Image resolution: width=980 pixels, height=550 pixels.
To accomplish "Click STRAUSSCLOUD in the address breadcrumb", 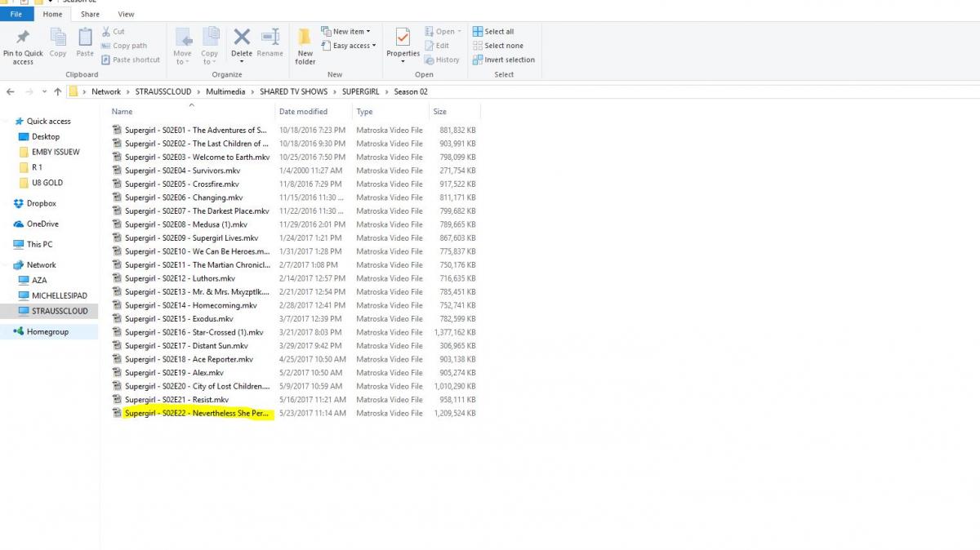I will (x=163, y=91).
